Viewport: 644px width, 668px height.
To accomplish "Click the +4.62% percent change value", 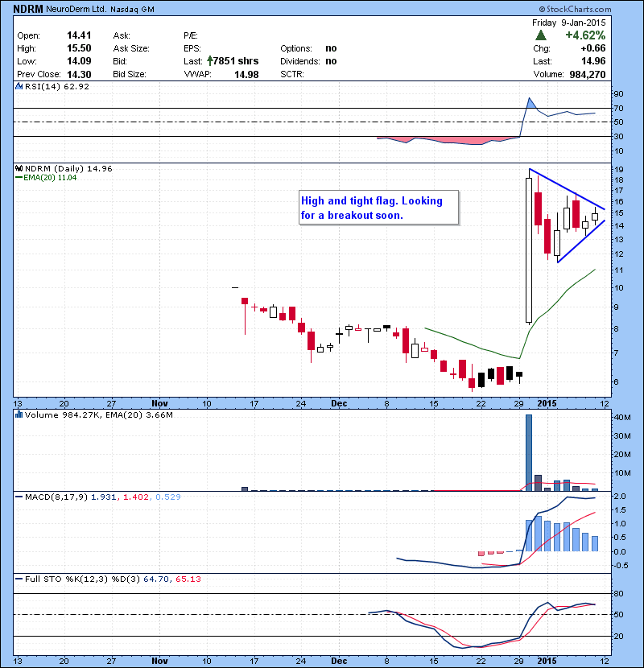I will click(x=585, y=35).
